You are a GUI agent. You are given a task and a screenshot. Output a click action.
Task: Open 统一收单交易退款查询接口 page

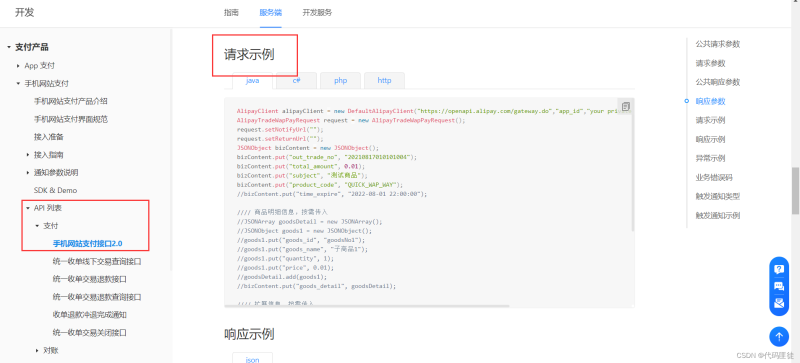click(x=96, y=297)
